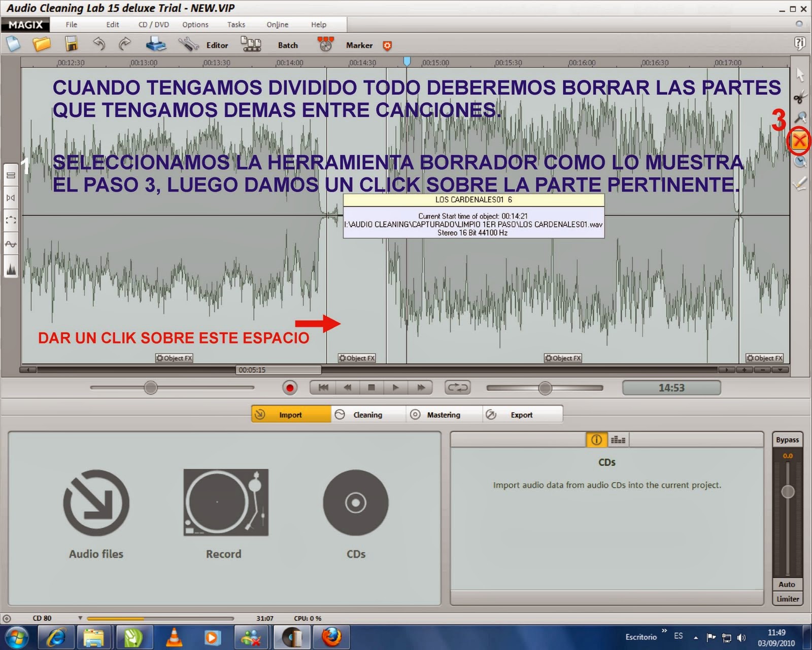Undo the last action

pos(99,44)
